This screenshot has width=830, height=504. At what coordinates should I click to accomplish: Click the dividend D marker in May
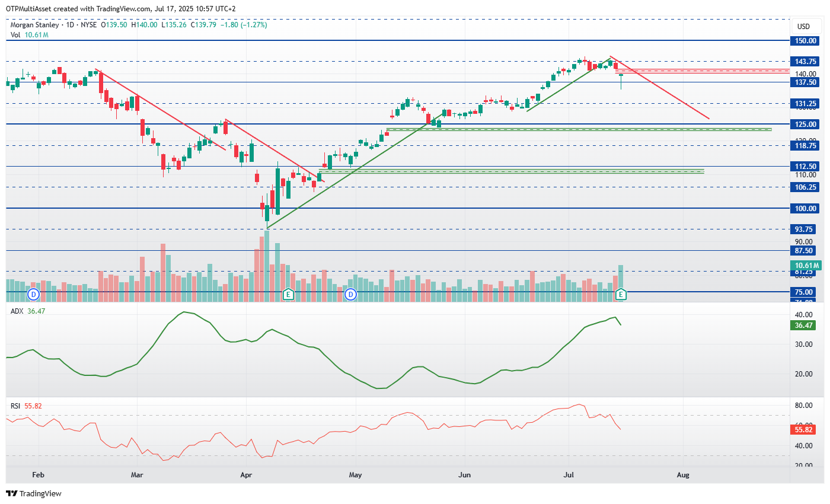click(350, 293)
